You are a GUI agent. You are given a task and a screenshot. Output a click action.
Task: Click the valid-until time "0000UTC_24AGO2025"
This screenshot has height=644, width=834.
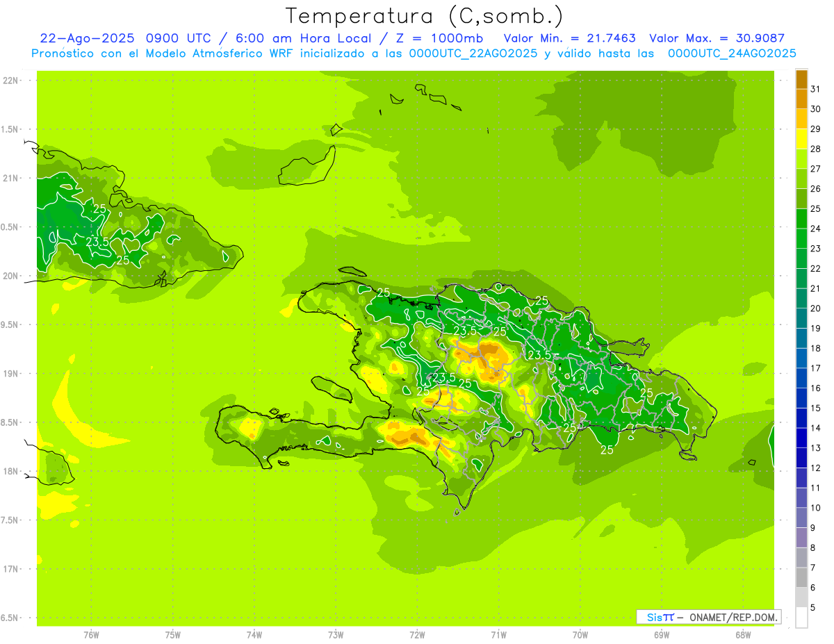pyautogui.click(x=732, y=53)
